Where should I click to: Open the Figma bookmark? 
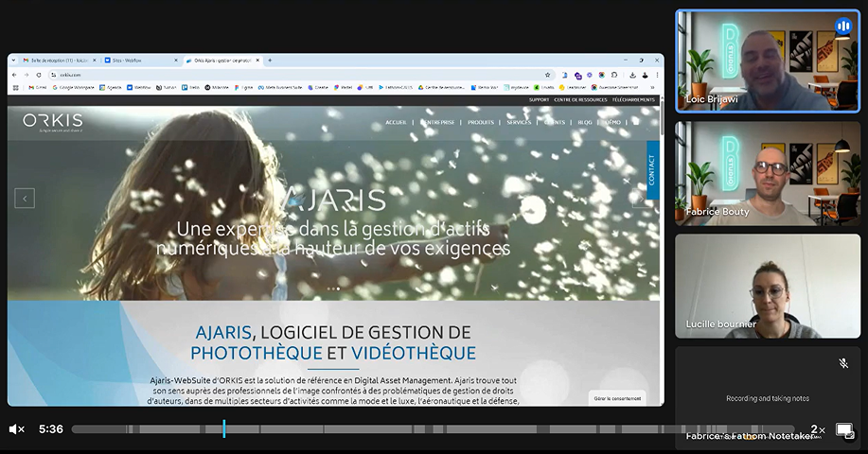[243, 87]
